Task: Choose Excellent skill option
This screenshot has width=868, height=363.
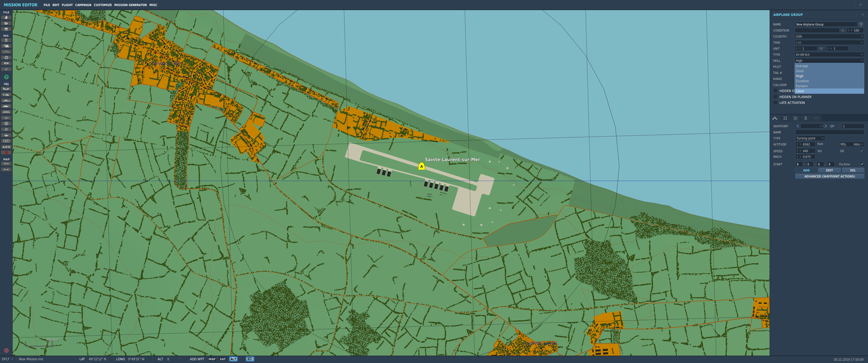Action: [x=829, y=81]
